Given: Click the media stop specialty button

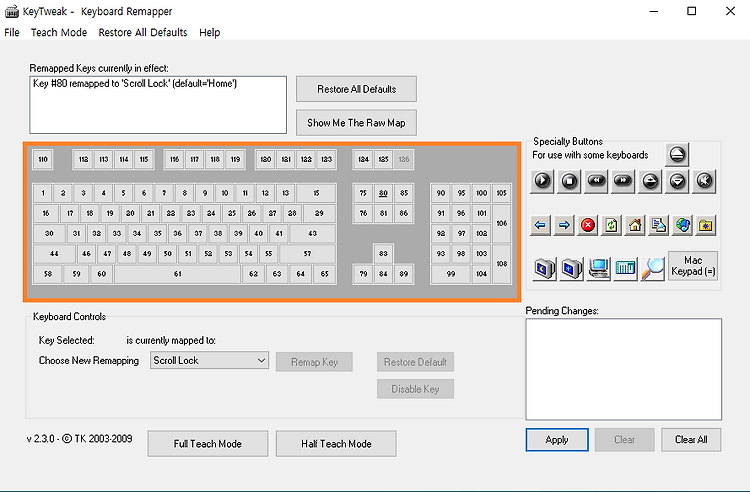Looking at the screenshot, I should pyautogui.click(x=569, y=181).
